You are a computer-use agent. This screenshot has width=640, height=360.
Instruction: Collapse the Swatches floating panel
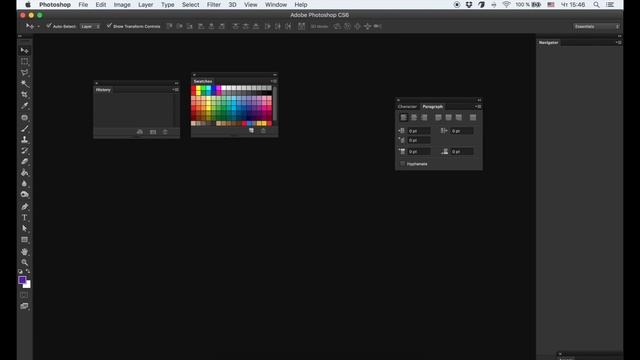click(275, 75)
